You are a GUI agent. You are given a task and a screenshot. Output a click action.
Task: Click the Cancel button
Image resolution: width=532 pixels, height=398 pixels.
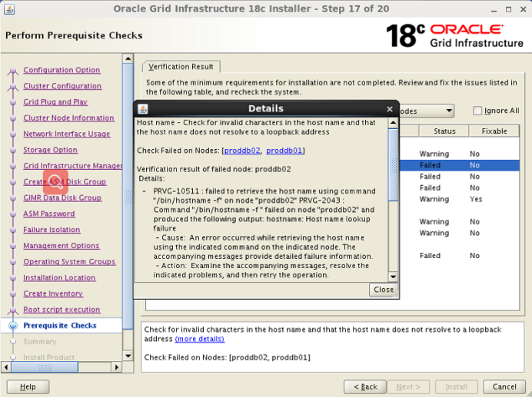pos(504,386)
